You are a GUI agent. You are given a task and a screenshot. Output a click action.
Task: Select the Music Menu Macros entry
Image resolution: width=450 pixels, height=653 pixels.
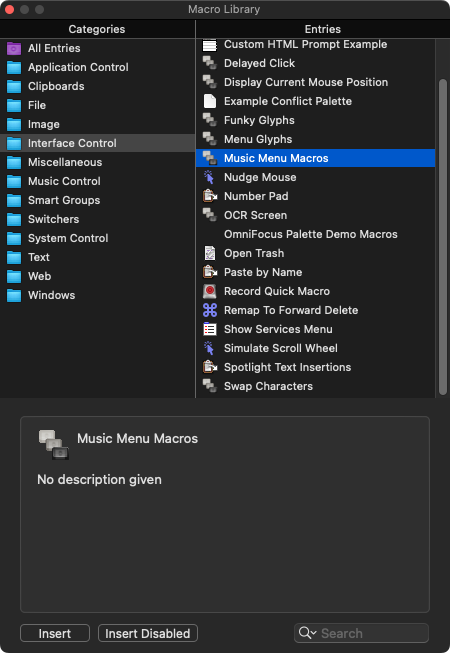pyautogui.click(x=315, y=158)
